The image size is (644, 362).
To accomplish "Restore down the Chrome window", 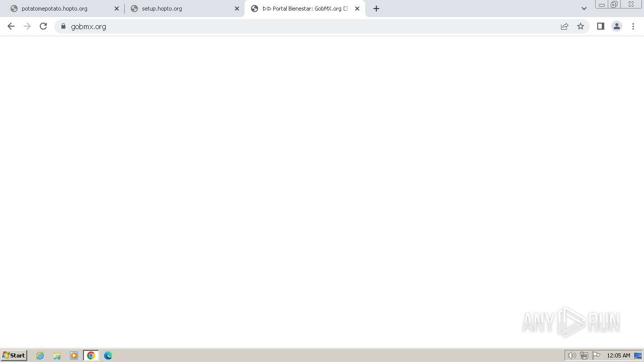I will [x=614, y=5].
